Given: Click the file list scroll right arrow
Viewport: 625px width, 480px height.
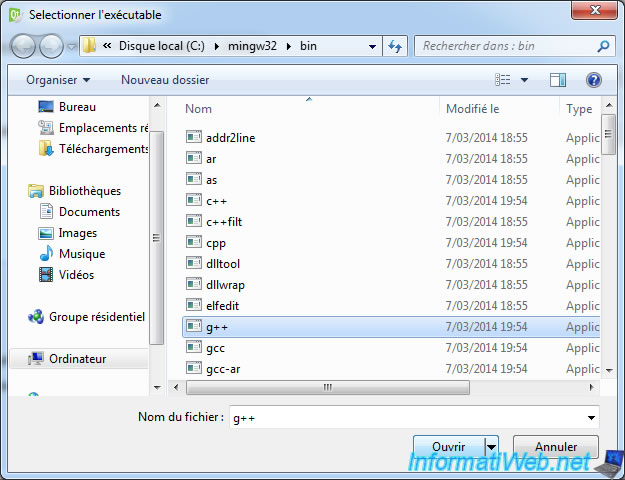Looking at the screenshot, I should point(592,387).
